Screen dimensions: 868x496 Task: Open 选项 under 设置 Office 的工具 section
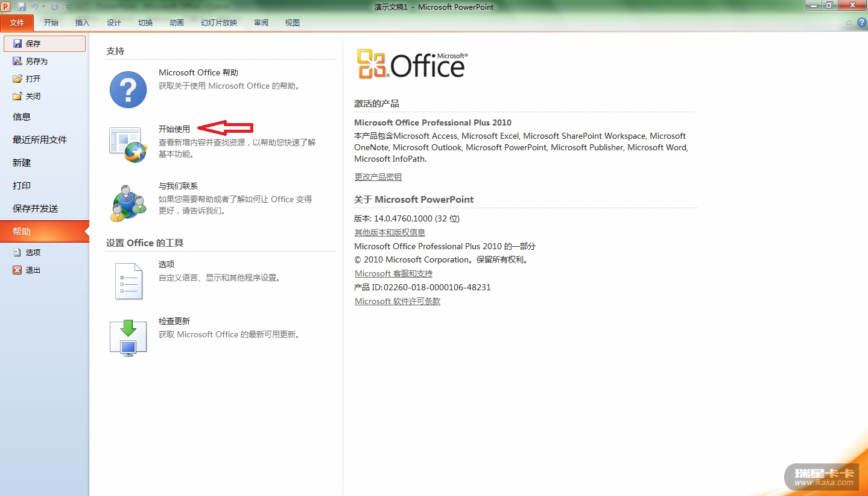tap(166, 264)
